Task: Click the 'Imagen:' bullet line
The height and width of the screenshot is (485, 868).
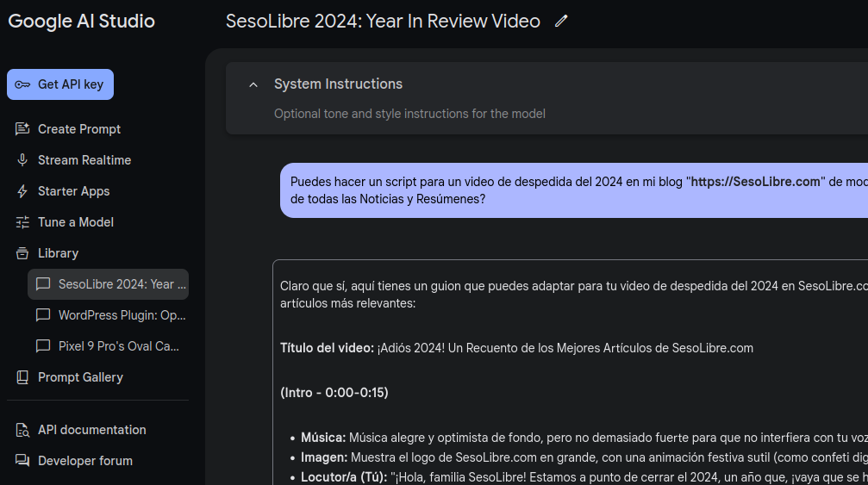Action: (x=584, y=457)
